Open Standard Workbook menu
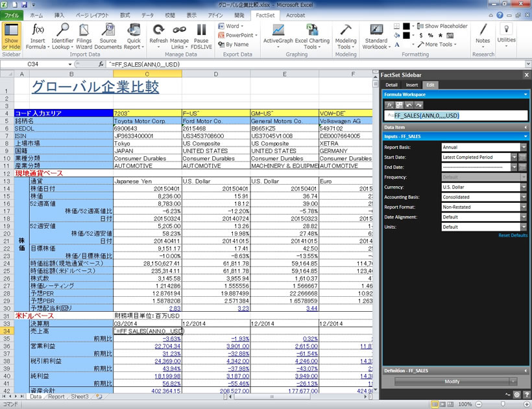 (x=376, y=36)
